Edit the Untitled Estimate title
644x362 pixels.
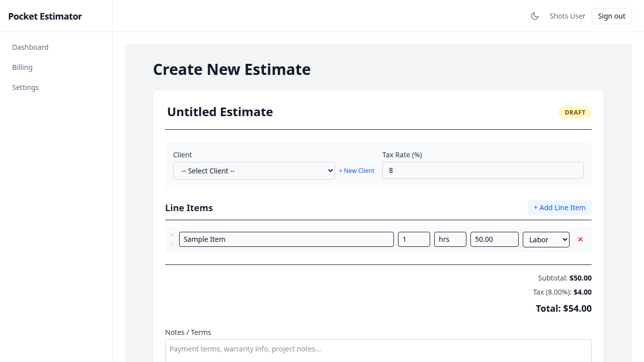[220, 112]
